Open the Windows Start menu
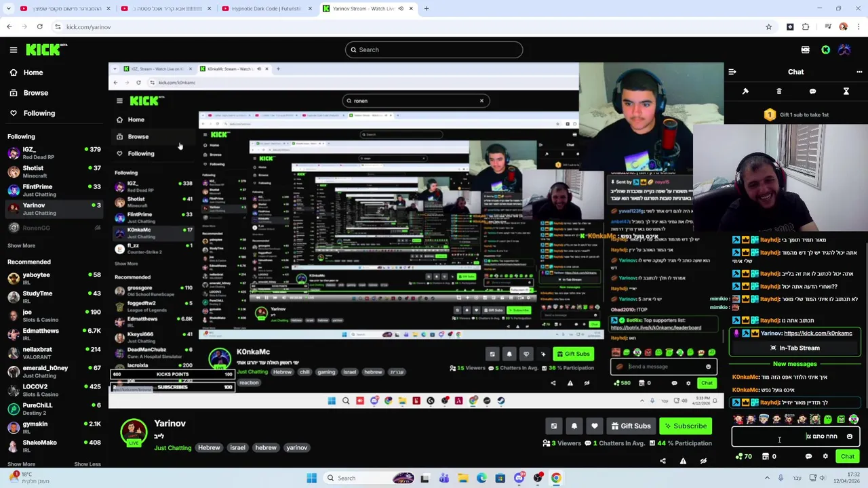 click(x=311, y=478)
